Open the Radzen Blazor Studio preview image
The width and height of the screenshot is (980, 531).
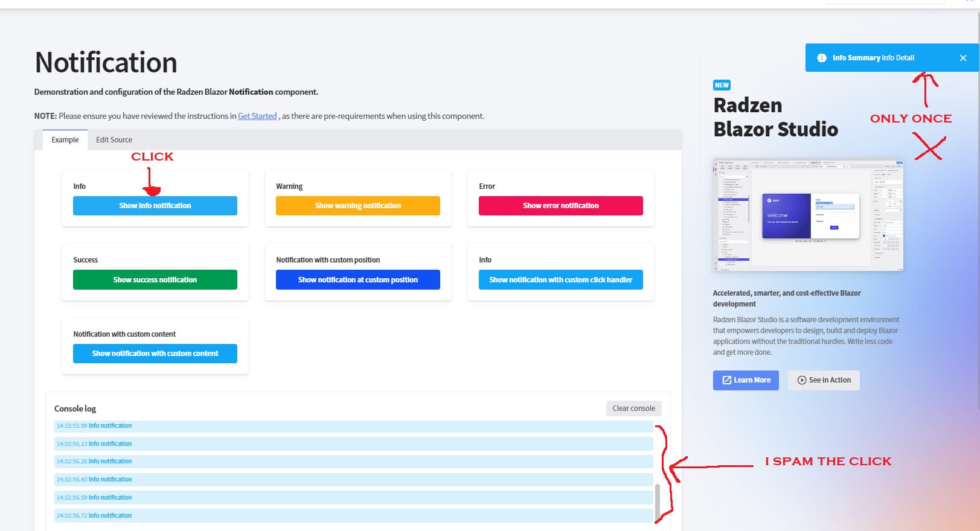pyautogui.click(x=808, y=215)
